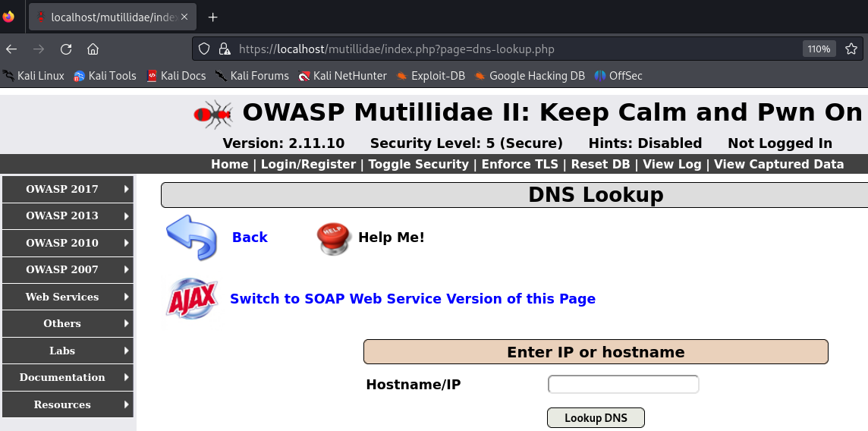Screen dimensions: 868x431
Task: Click the AJAX logo icon
Action: pyautogui.click(x=191, y=299)
